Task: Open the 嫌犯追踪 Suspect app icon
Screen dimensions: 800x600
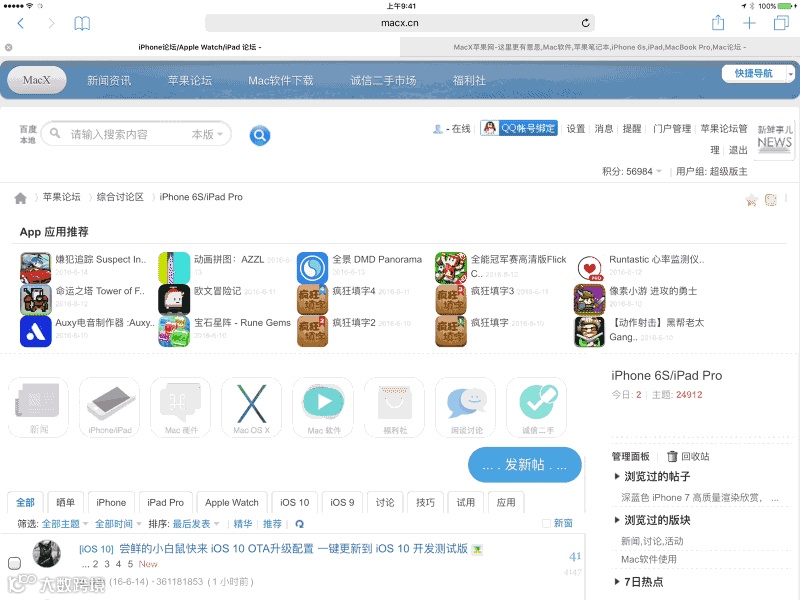Action: point(35,267)
